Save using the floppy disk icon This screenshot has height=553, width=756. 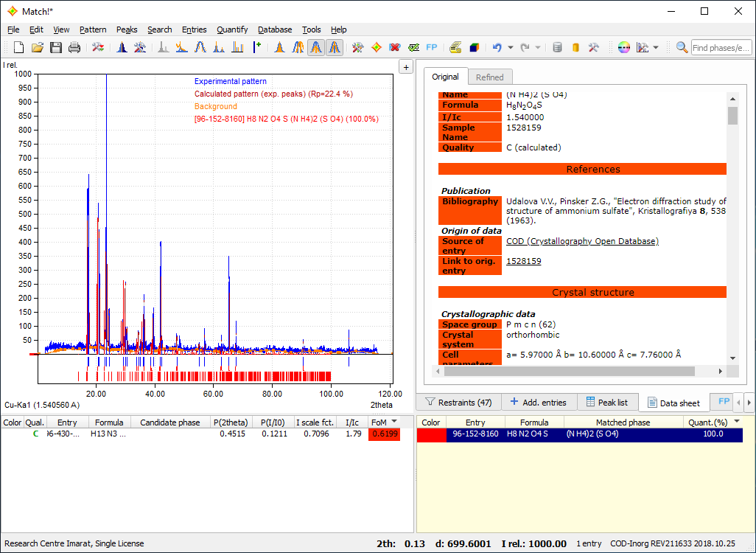[x=56, y=48]
